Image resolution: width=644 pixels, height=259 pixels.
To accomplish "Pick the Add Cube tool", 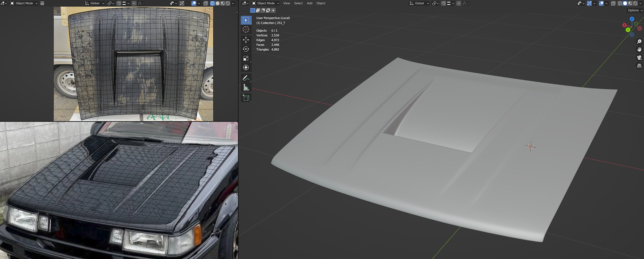I will click(x=246, y=98).
